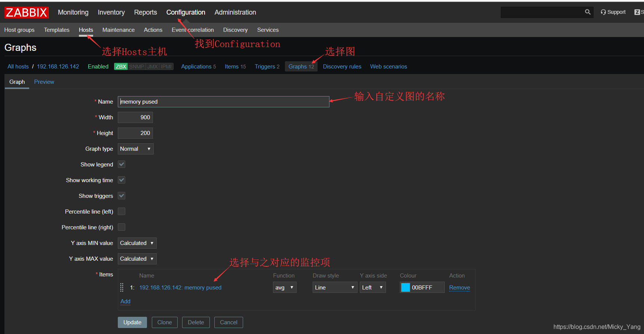Open the Support headset link
The image size is (644, 334).
click(x=613, y=12)
